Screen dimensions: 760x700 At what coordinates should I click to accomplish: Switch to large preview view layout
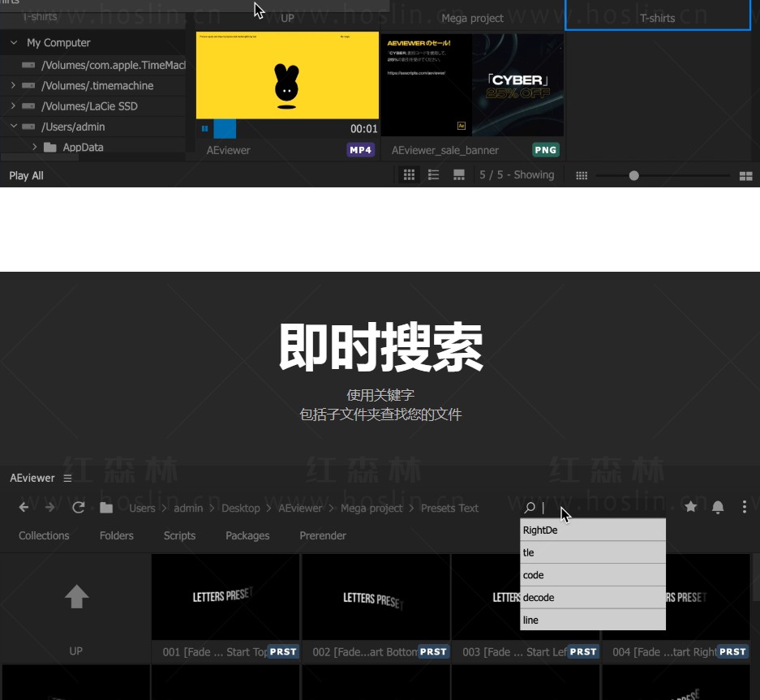pyautogui.click(x=459, y=175)
